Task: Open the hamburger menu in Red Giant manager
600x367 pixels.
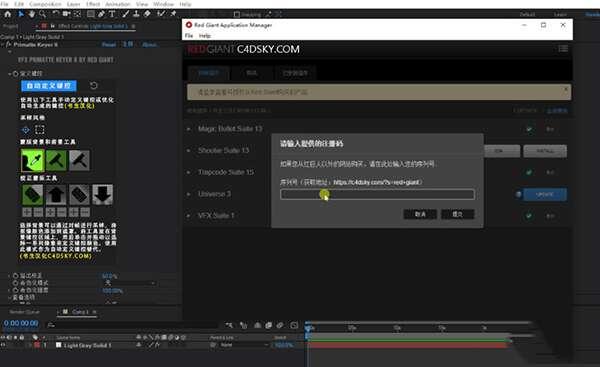Action: pos(563,49)
